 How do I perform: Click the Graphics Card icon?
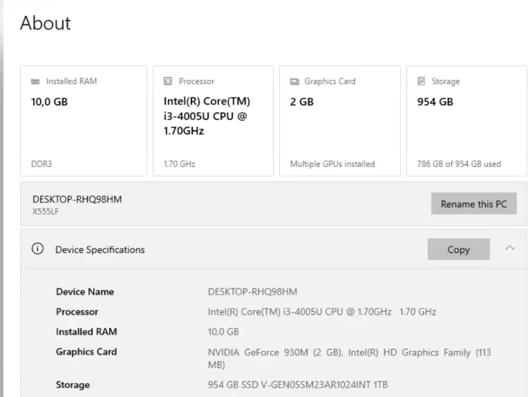[294, 81]
